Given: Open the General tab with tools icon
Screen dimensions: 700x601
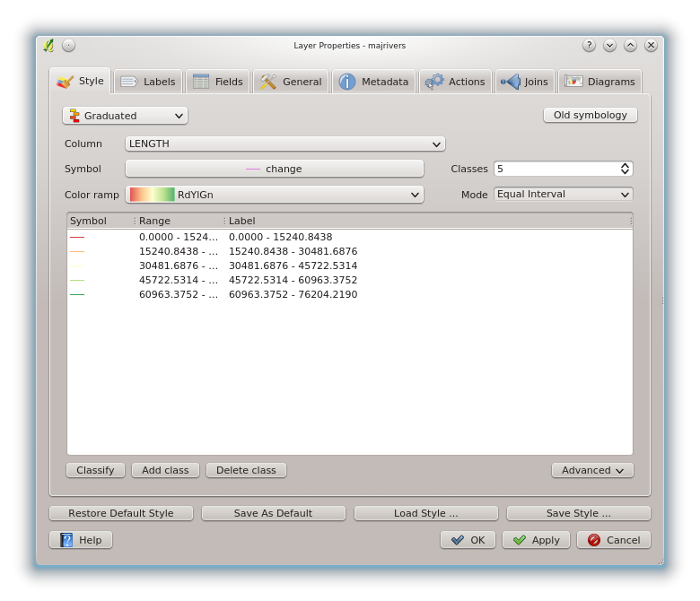Looking at the screenshot, I should pyautogui.click(x=291, y=82).
